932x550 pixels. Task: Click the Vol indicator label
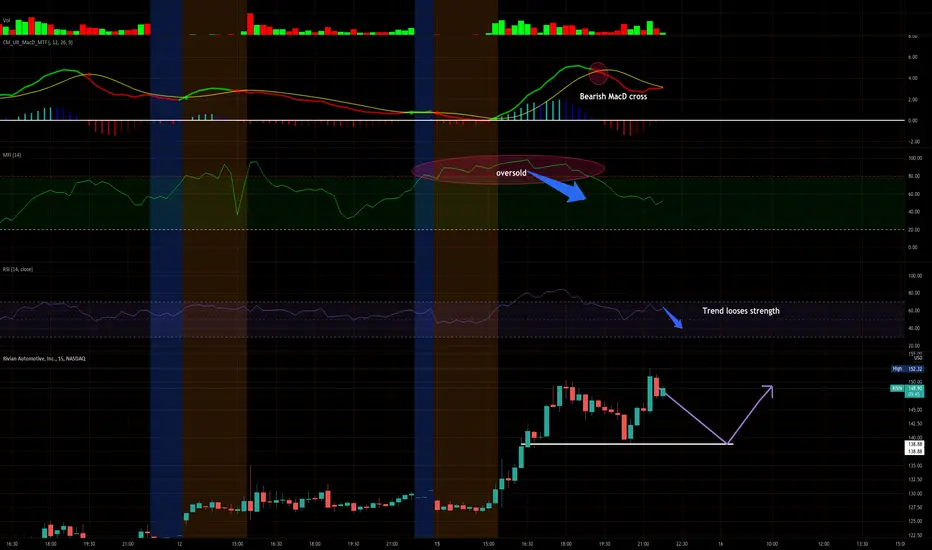pyautogui.click(x=6, y=20)
